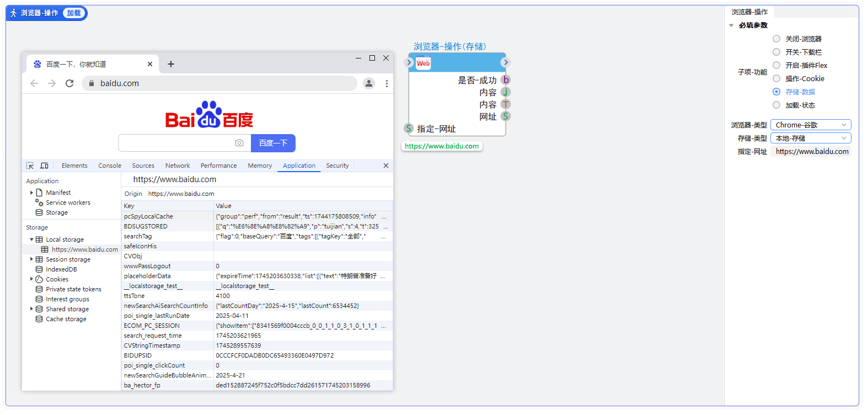Select the 关闭-浏览器 radio option
Viewport: 868px width, 415px height.
(776, 39)
